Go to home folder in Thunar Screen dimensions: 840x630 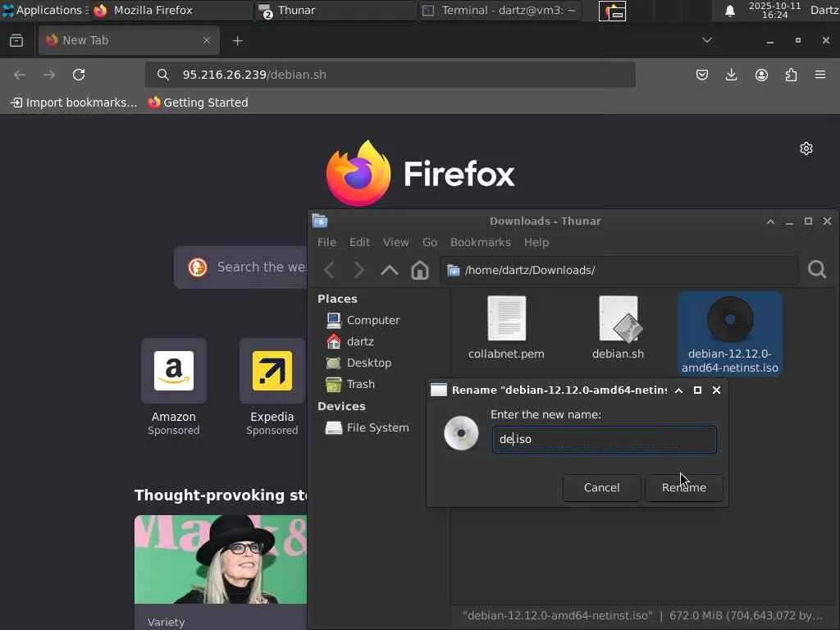(x=420, y=270)
